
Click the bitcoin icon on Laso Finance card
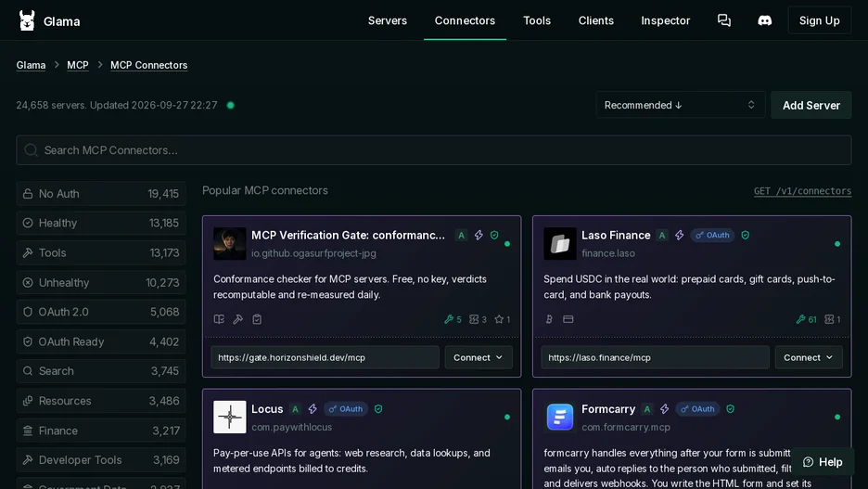(549, 319)
